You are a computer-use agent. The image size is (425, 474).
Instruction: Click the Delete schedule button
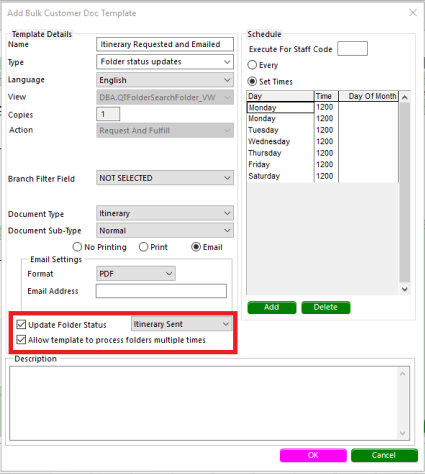coord(326,307)
